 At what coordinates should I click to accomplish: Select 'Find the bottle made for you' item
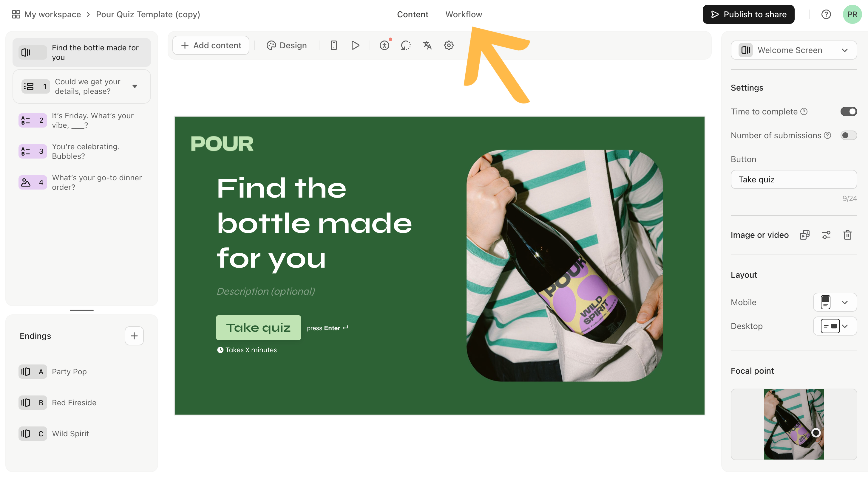81,52
